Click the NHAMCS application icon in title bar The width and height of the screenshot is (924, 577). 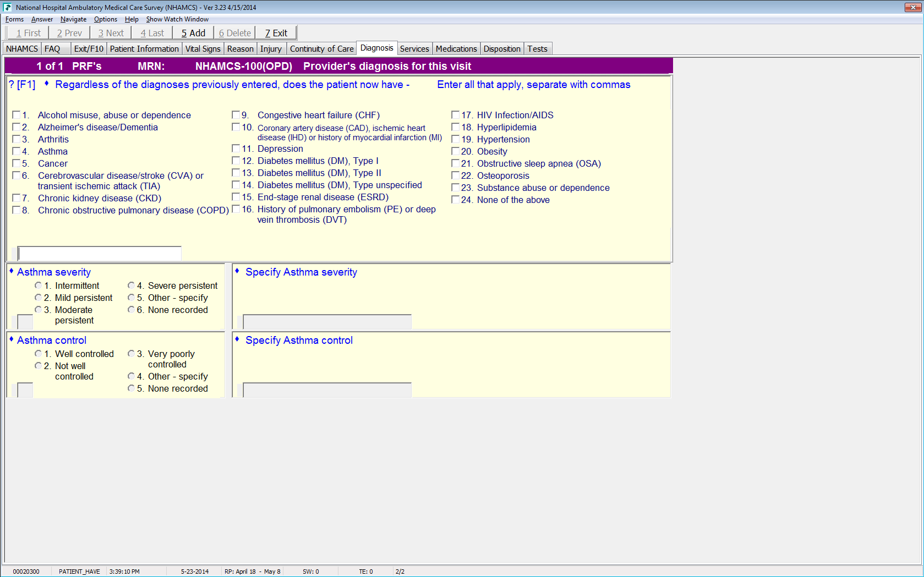click(x=7, y=7)
